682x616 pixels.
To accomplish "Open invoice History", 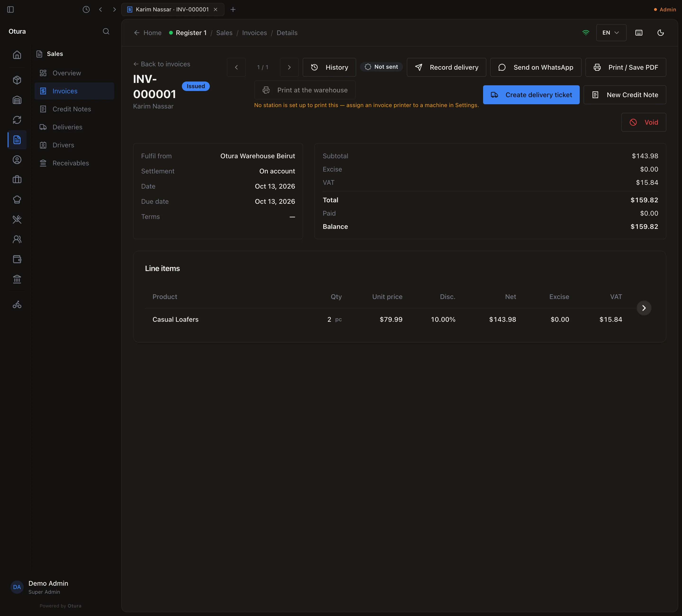I will [329, 67].
